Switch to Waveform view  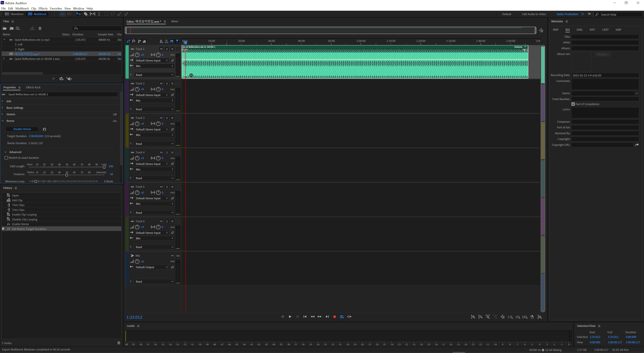click(14, 14)
